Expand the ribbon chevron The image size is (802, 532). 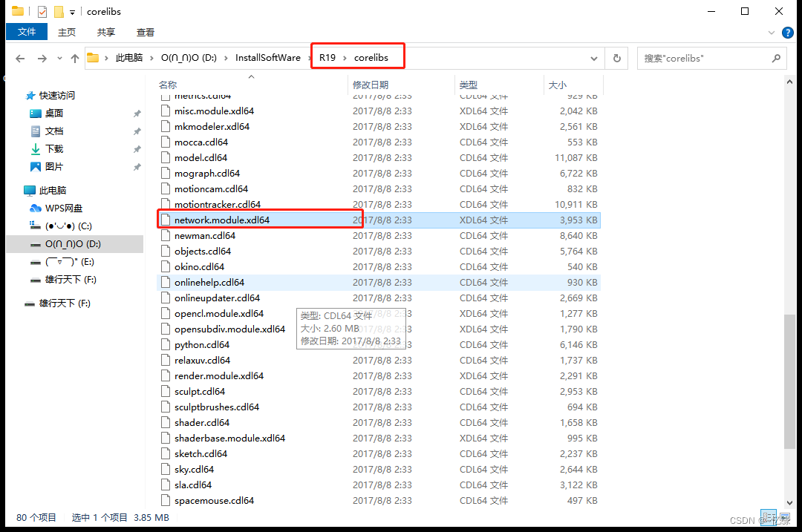[x=772, y=33]
